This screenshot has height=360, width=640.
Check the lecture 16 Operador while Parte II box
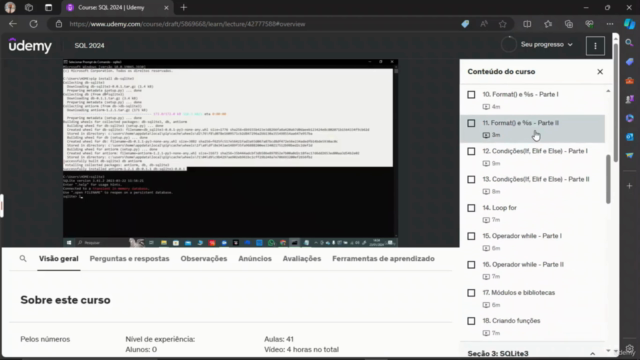[x=471, y=265]
